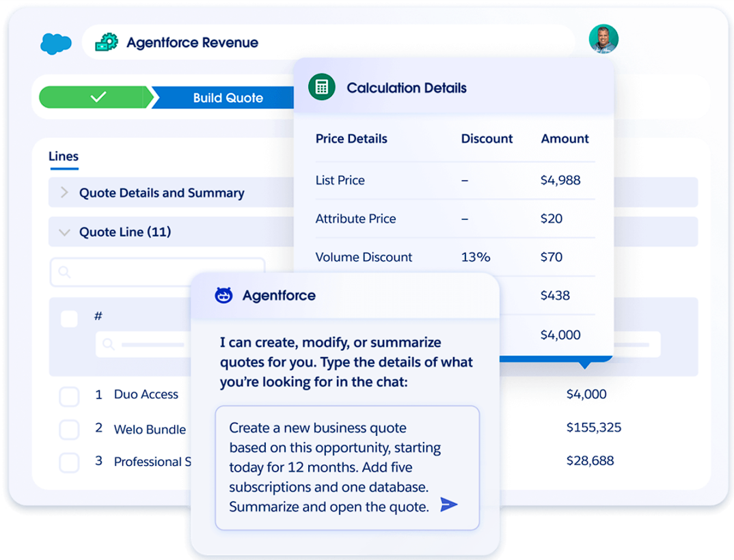Open the user profile avatar
This screenshot has height=560, width=734.
pos(603,38)
